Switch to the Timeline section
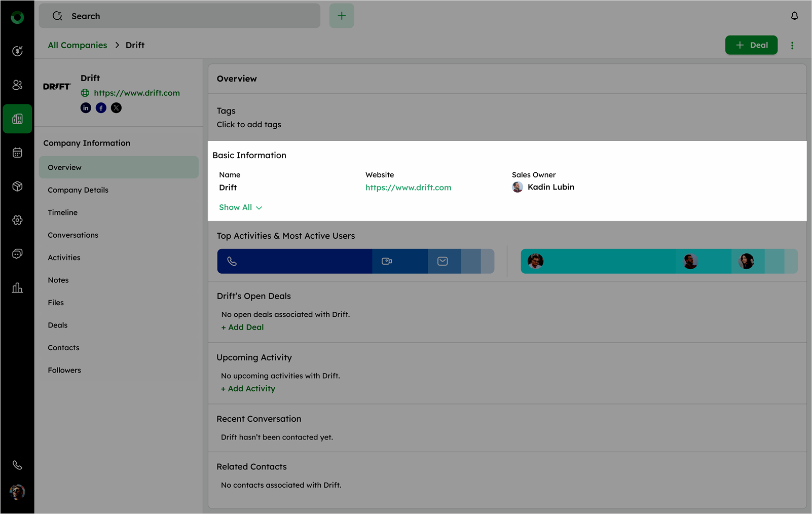812x514 pixels. click(63, 212)
